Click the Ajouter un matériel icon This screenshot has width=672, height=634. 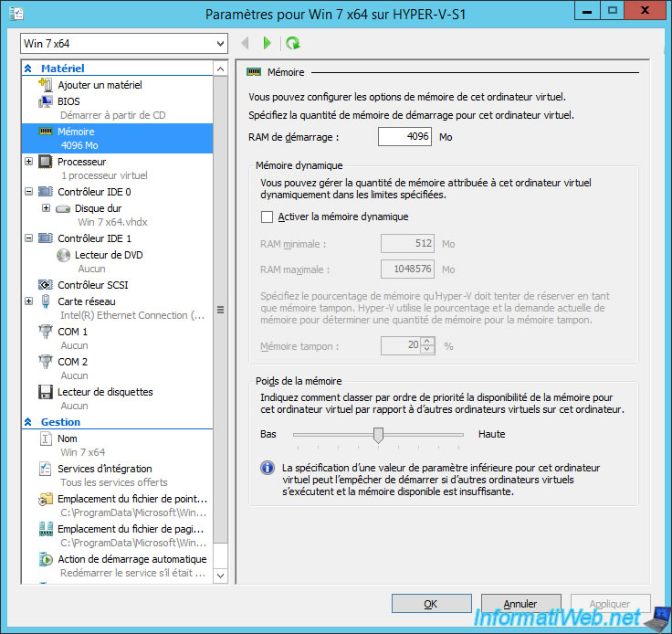(x=46, y=84)
